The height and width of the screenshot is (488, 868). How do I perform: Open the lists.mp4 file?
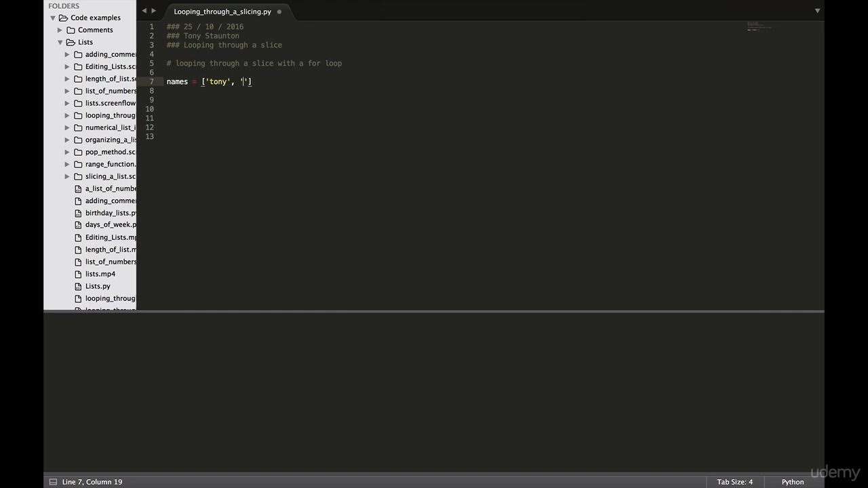[100, 274]
